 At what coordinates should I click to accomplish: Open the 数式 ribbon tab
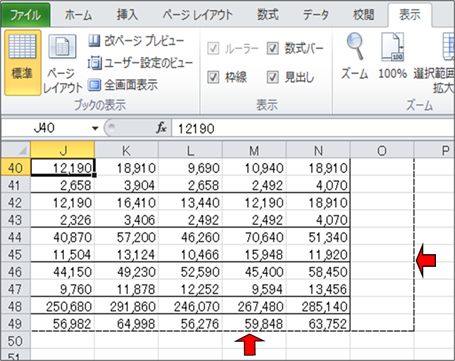[267, 15]
